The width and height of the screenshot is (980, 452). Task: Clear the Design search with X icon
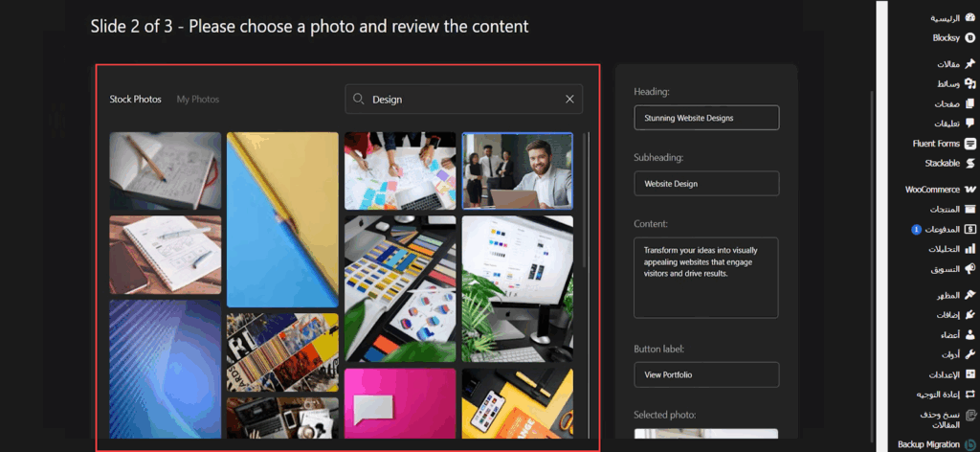569,99
